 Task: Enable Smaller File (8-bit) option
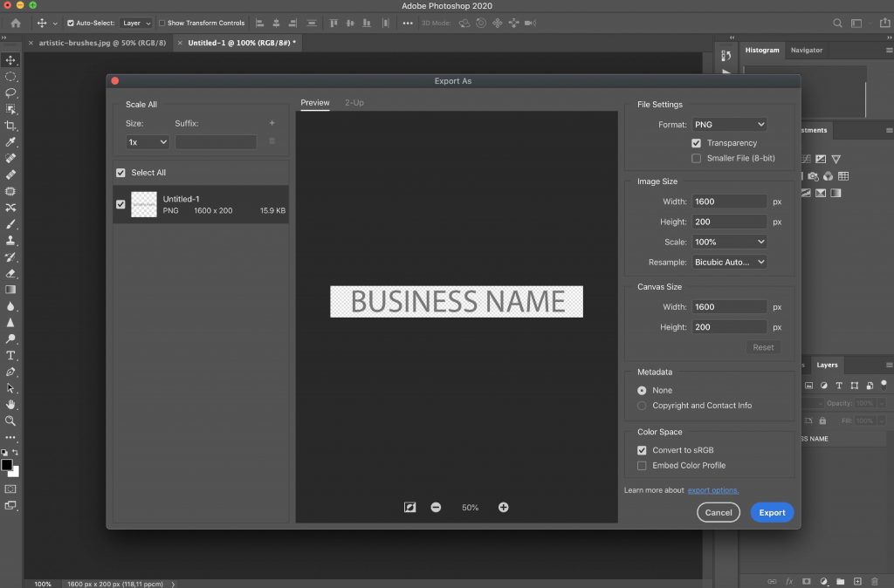[696, 158]
